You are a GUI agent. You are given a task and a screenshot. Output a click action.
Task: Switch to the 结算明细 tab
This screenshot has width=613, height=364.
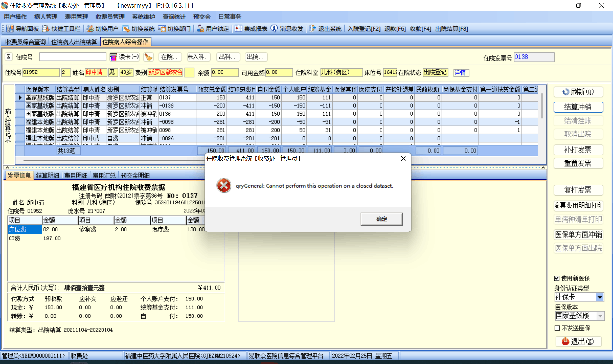[x=48, y=176]
